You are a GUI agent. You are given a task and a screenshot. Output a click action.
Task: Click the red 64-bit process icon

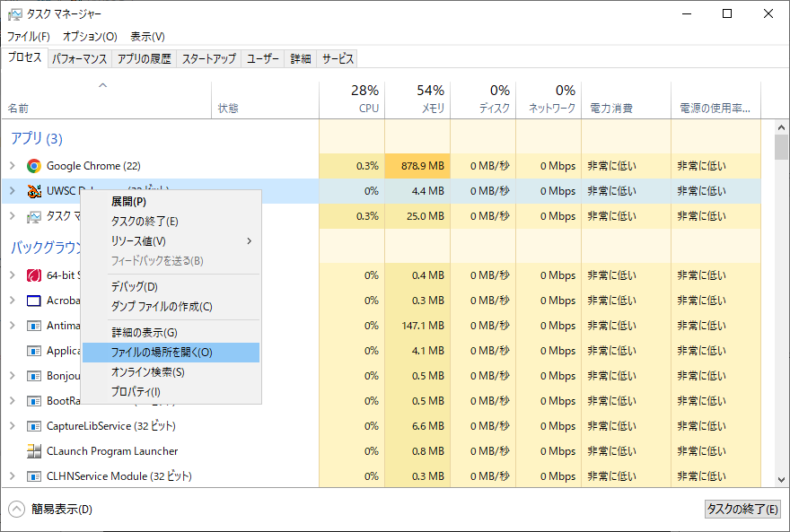(34, 275)
